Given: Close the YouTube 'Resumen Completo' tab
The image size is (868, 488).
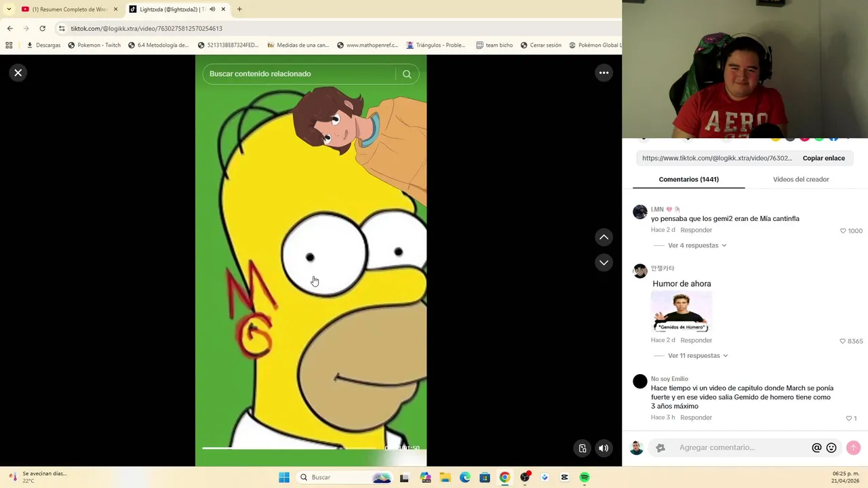Looking at the screenshot, I should tap(115, 9).
